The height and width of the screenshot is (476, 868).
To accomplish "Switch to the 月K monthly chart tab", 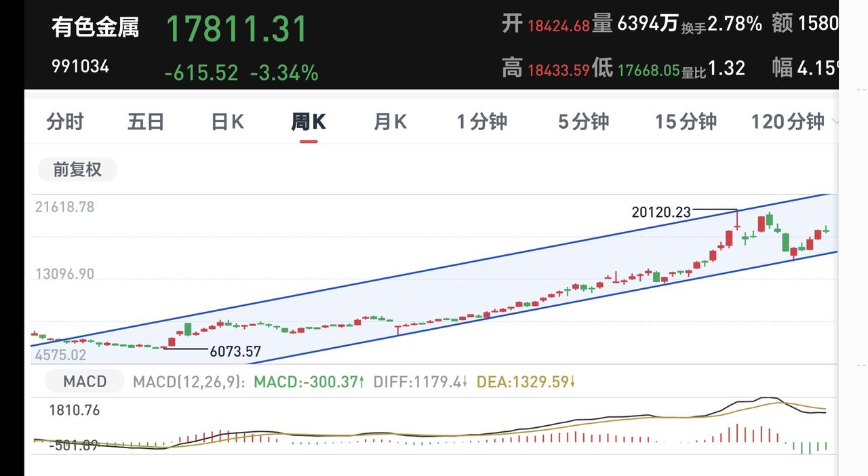I will (390, 122).
